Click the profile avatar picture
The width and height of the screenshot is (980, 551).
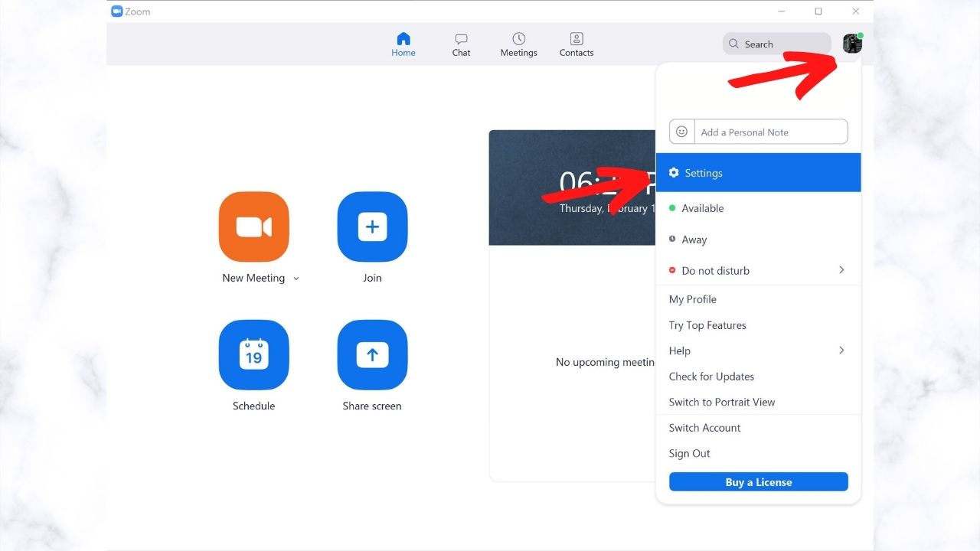[852, 44]
